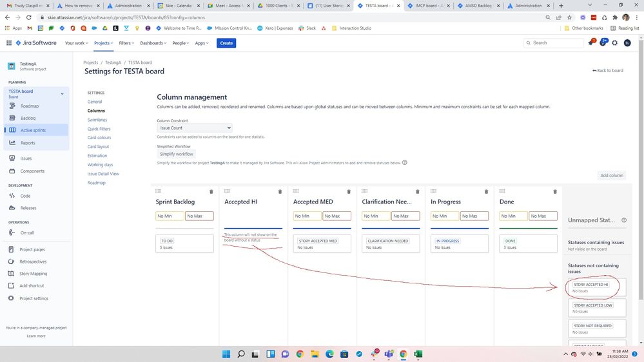Open Estimation settings

[x=97, y=155]
